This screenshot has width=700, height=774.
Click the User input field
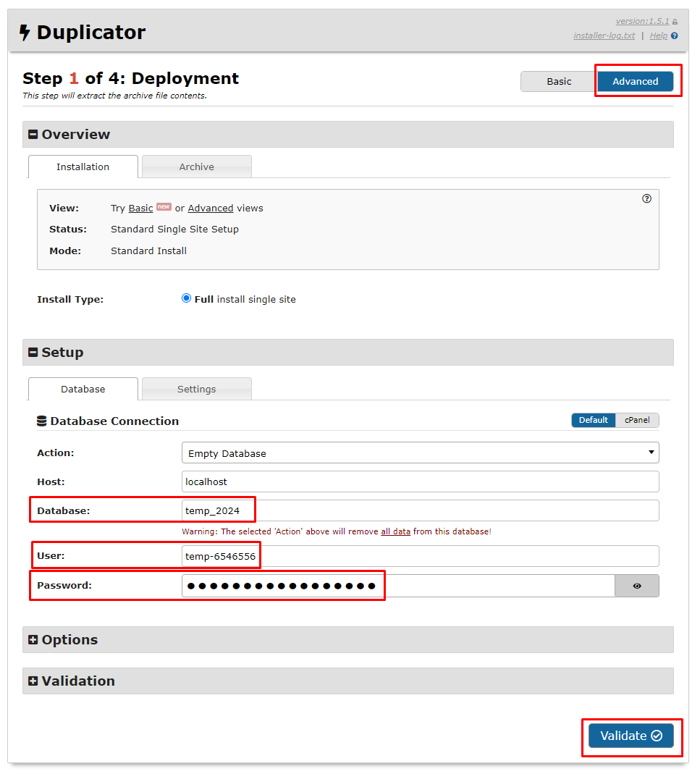pos(420,556)
